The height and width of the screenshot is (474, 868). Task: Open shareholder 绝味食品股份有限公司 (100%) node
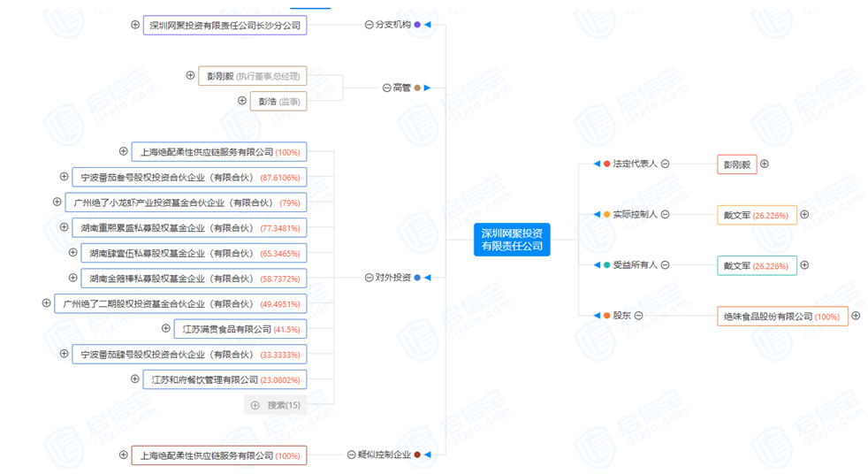[x=782, y=317]
